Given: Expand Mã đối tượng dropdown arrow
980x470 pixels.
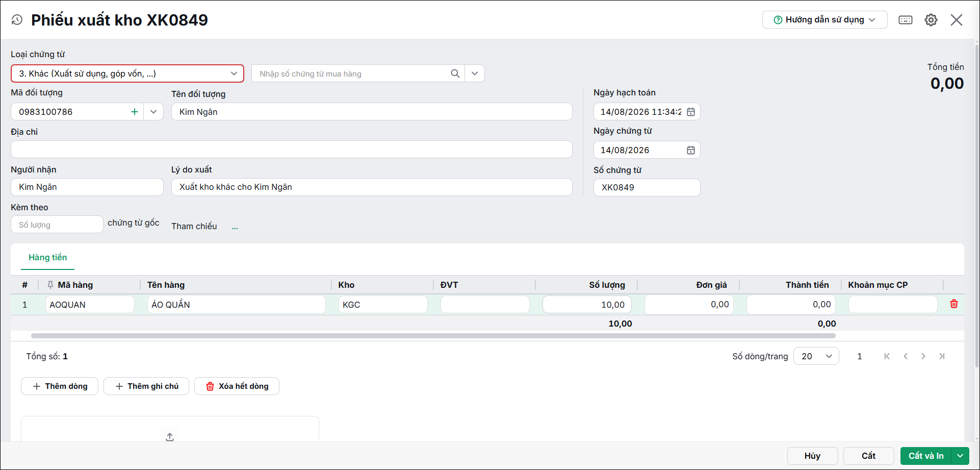Looking at the screenshot, I should coord(153,112).
